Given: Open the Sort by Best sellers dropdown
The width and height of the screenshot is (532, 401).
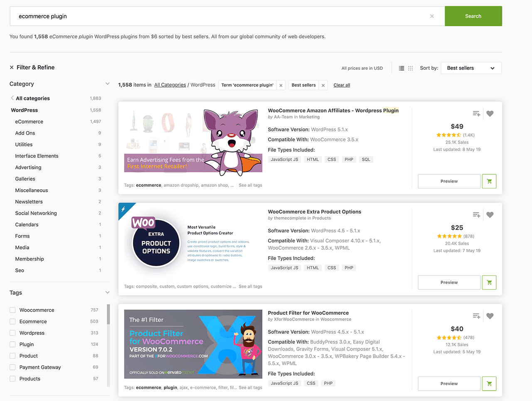Looking at the screenshot, I should [x=471, y=68].
